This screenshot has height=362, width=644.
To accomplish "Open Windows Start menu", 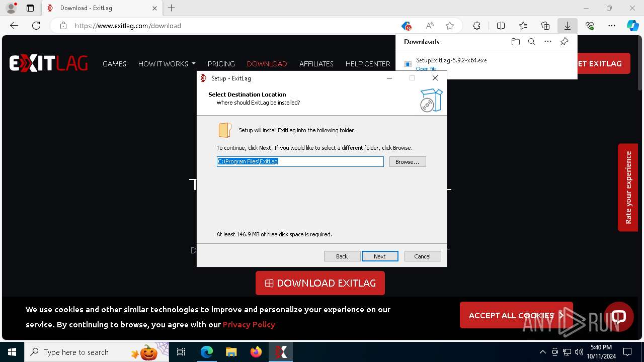I will point(12,352).
